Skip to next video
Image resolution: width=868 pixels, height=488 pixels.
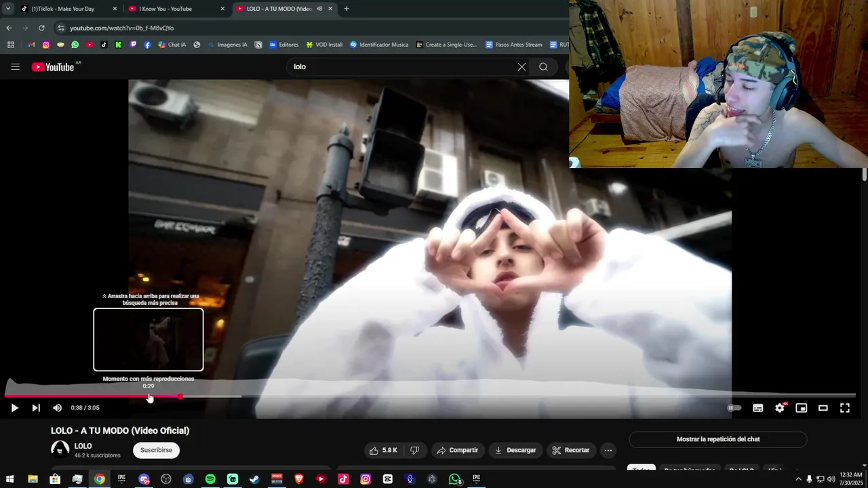(36, 408)
